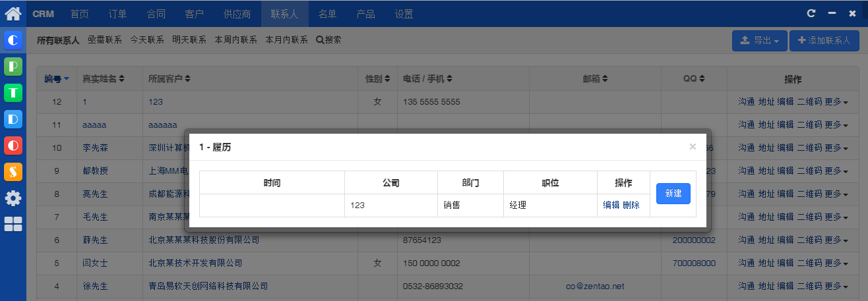Click the refresh icon in the top bar

coord(811,13)
